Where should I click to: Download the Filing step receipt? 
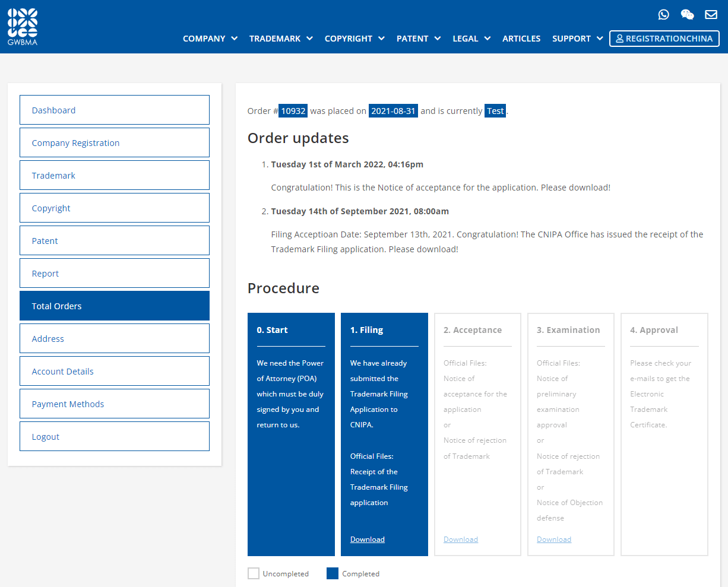click(368, 540)
